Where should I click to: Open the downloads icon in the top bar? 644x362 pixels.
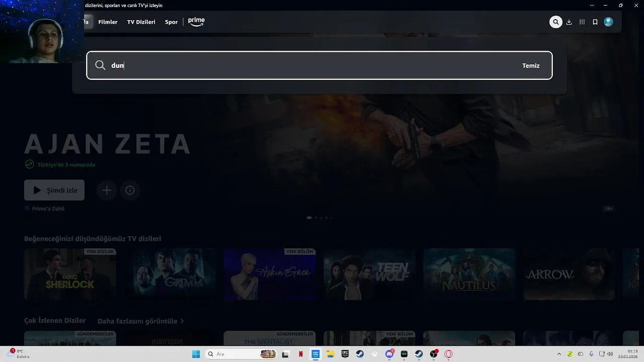[569, 22]
